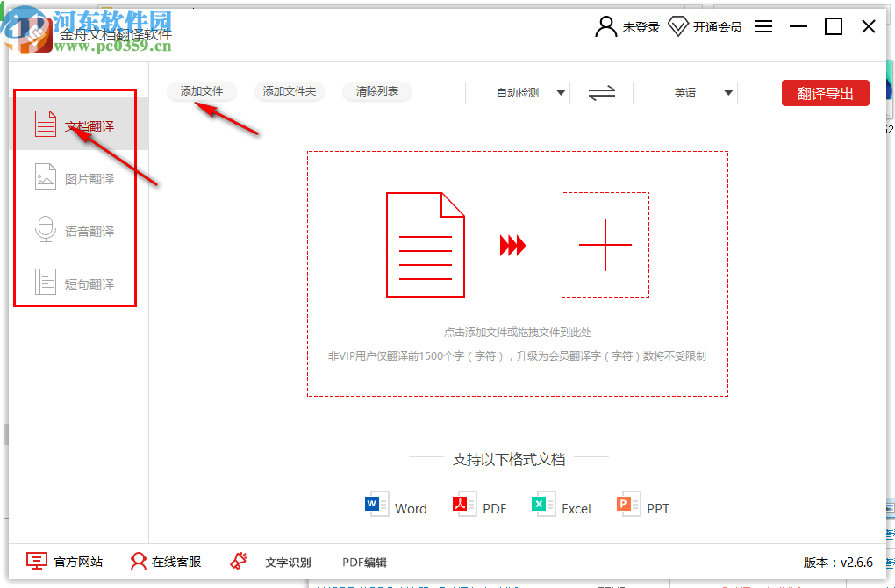895x588 pixels.
Task: Swap the translation direction arrows
Action: pos(601,92)
